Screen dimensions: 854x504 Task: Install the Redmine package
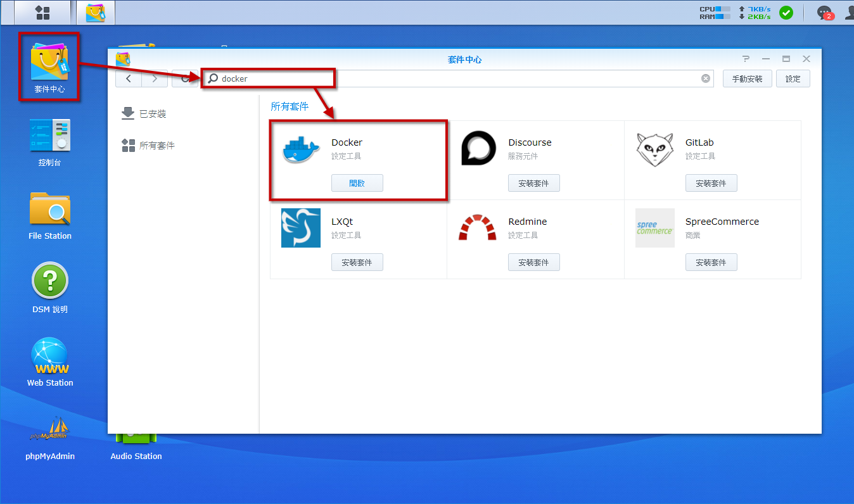coord(534,262)
